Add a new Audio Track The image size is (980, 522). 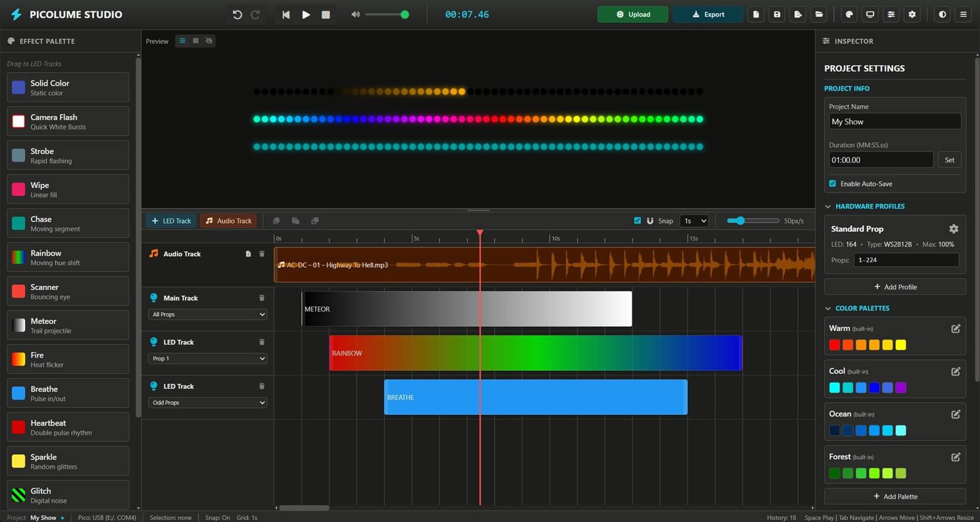point(228,221)
